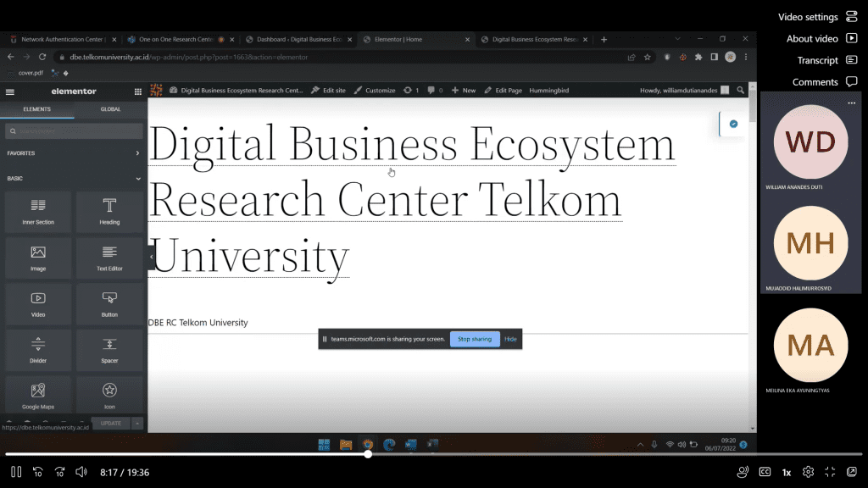Open save options arrow beside Update
The image size is (868, 488).
pos(137,424)
